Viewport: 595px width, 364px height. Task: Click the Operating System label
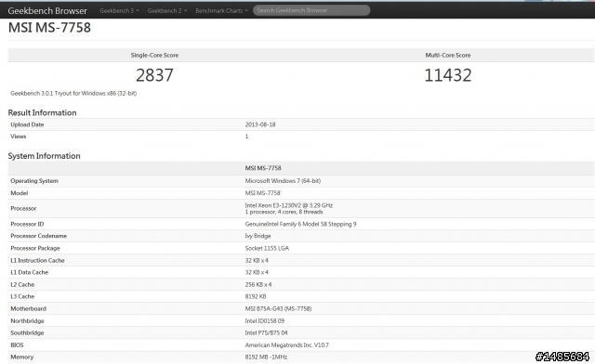(x=34, y=181)
